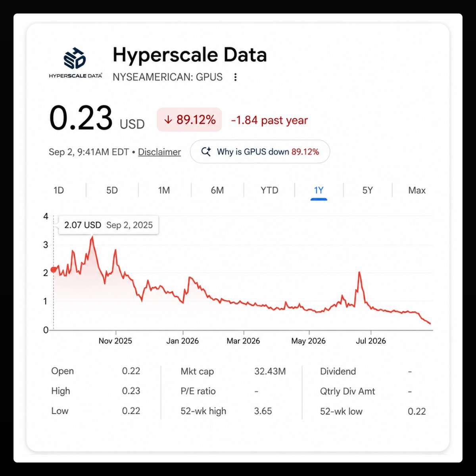This screenshot has width=476, height=476.
Task: Click the Open label
Action: (x=63, y=371)
